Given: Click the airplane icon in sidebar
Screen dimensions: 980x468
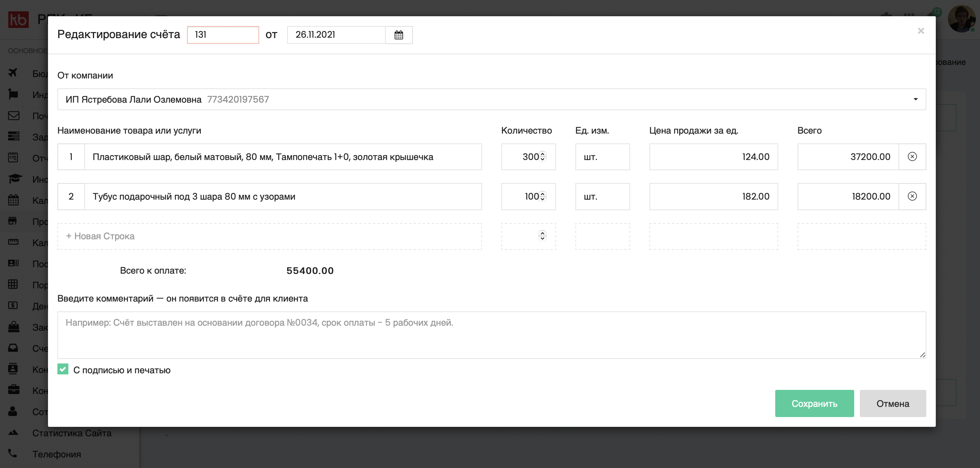Looking at the screenshot, I should [13, 72].
